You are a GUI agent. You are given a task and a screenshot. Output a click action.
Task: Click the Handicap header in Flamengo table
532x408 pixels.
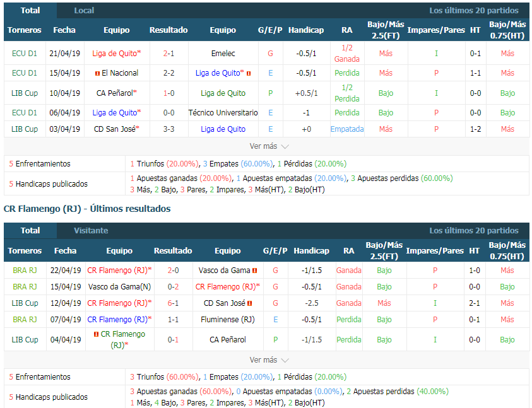tap(312, 250)
